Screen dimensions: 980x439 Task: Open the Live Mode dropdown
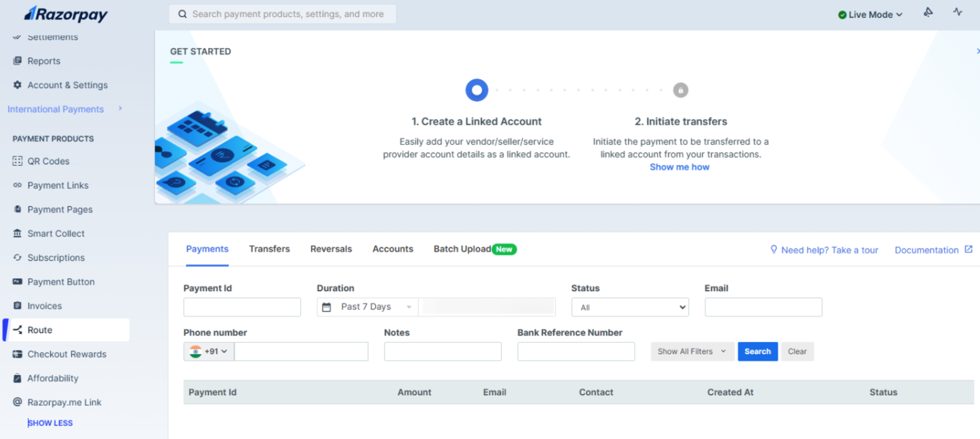(x=871, y=15)
